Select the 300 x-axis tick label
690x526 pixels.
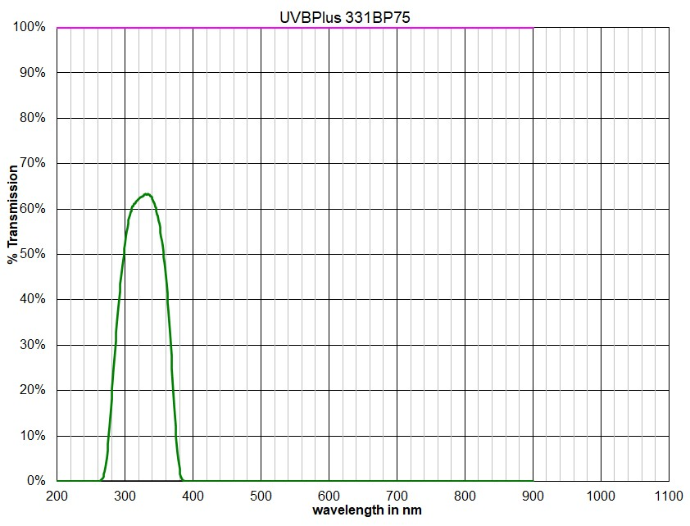point(124,496)
